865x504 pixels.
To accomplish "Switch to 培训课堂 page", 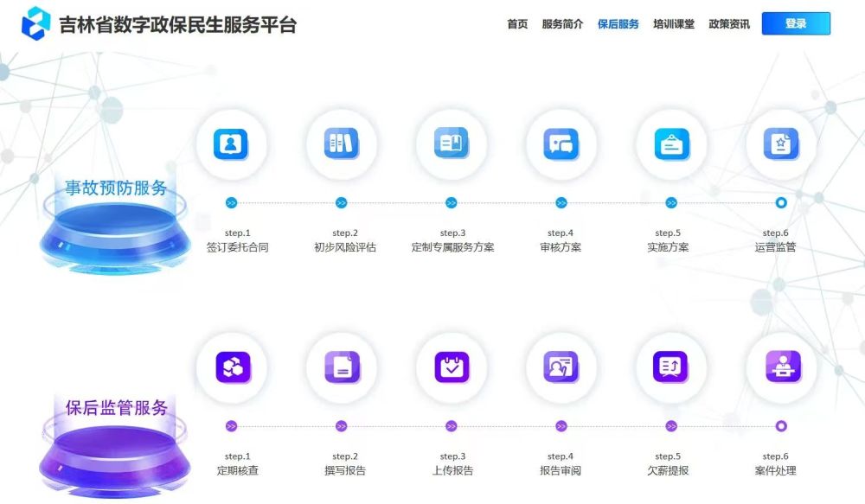I will tap(673, 24).
